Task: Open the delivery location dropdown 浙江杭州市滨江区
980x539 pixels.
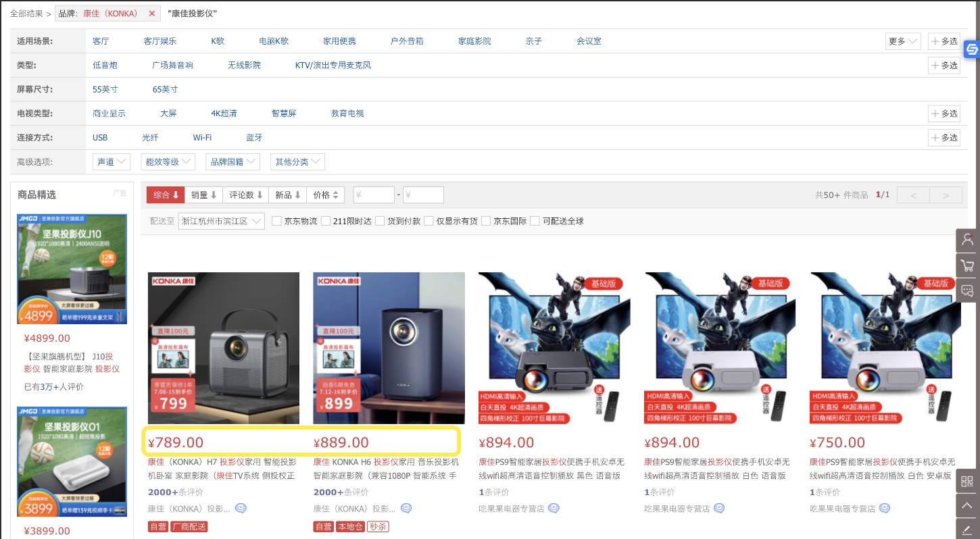Action: 221,220
